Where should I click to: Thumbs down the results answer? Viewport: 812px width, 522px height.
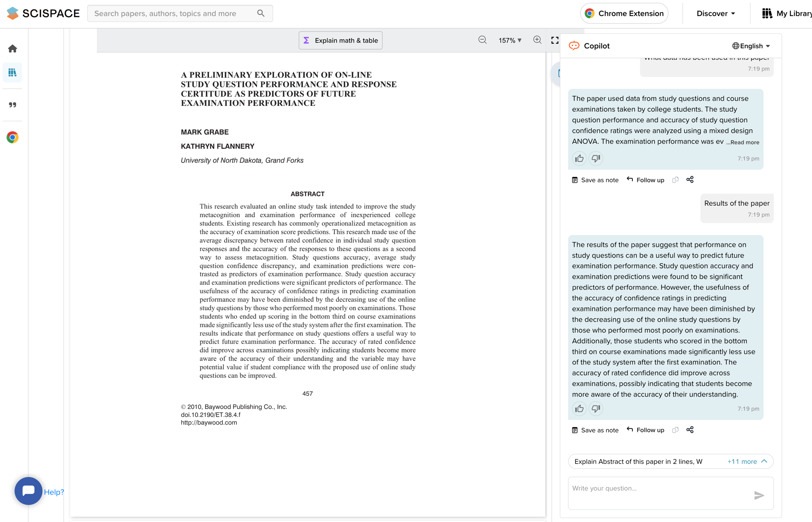(x=596, y=408)
